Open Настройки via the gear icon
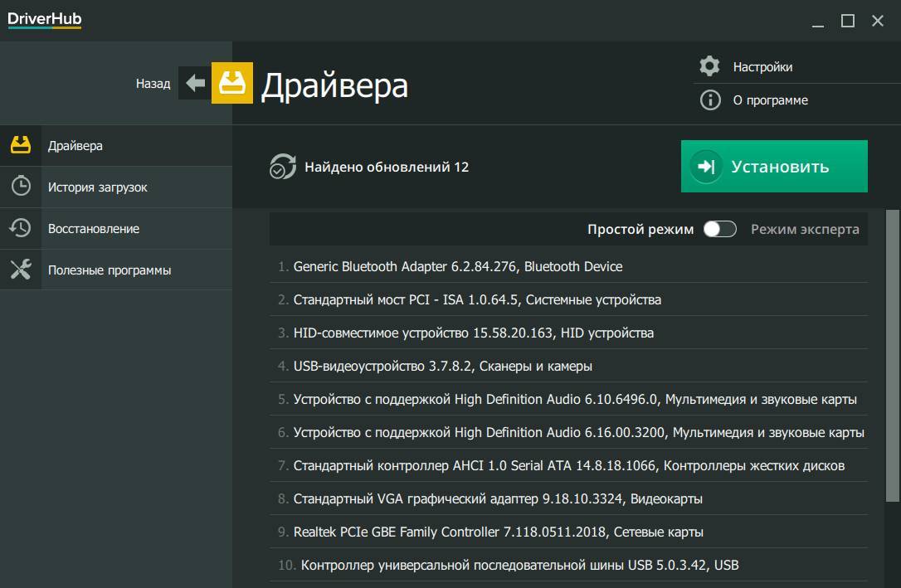This screenshot has height=588, width=901. (x=709, y=66)
